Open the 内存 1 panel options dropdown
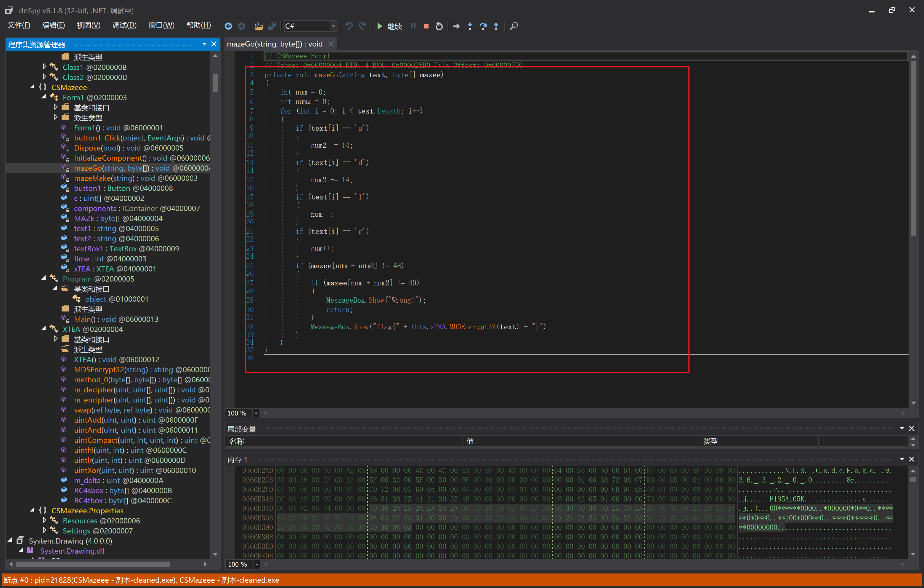Viewport: 924px width, 588px height. pyautogui.click(x=902, y=459)
